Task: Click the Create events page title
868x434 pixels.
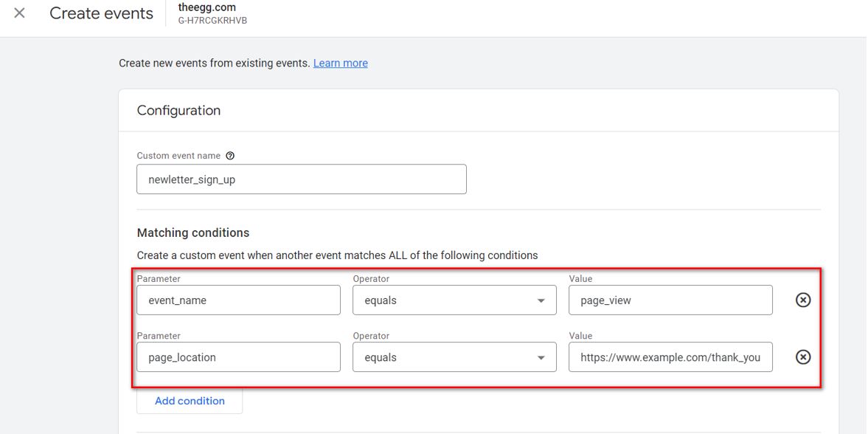Action: (x=101, y=13)
